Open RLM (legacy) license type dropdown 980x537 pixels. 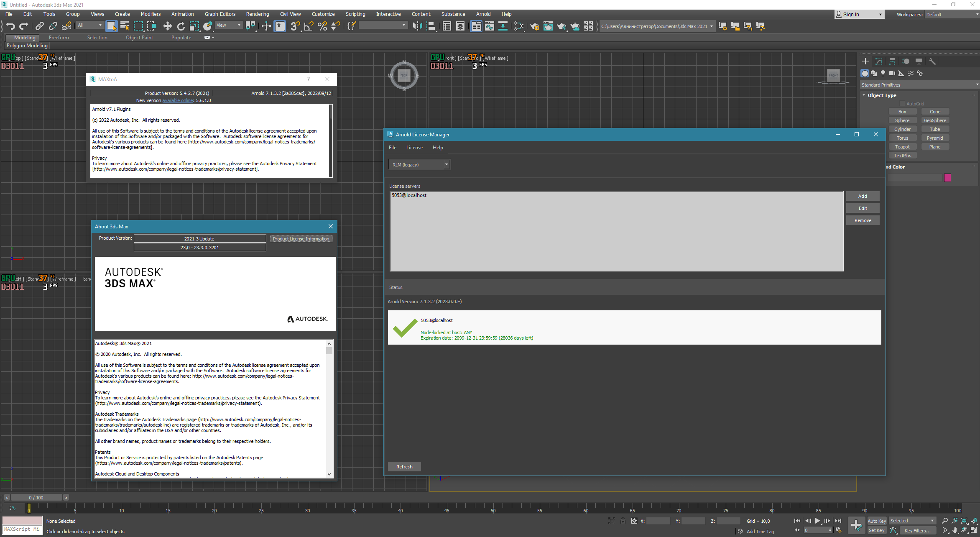pyautogui.click(x=419, y=164)
